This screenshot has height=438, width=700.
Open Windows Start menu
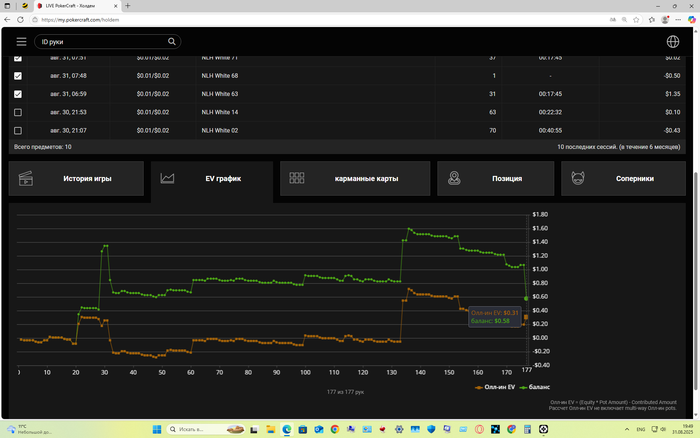coord(157,430)
